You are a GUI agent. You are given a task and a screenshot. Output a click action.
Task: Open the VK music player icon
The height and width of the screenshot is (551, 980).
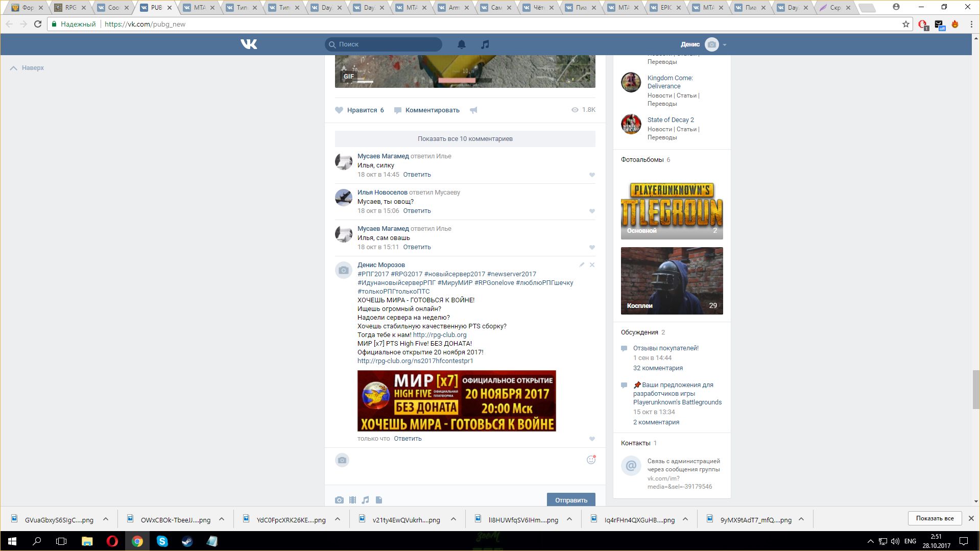[x=485, y=44]
